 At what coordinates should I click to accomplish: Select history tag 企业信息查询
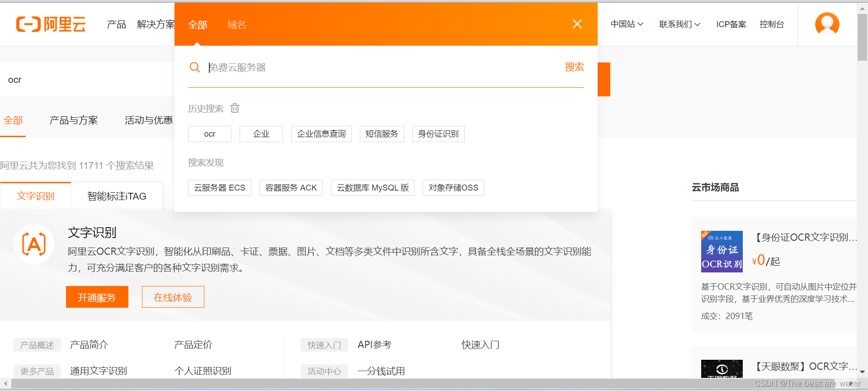coord(321,134)
